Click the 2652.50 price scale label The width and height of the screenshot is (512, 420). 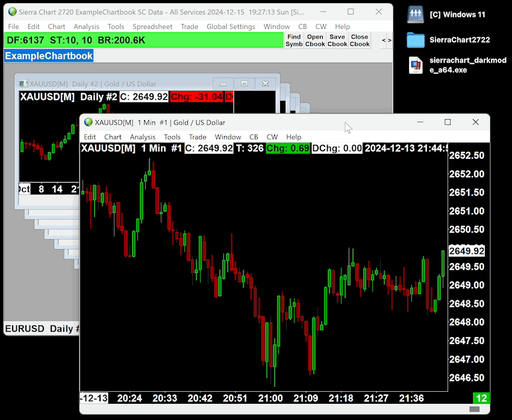tap(467, 155)
